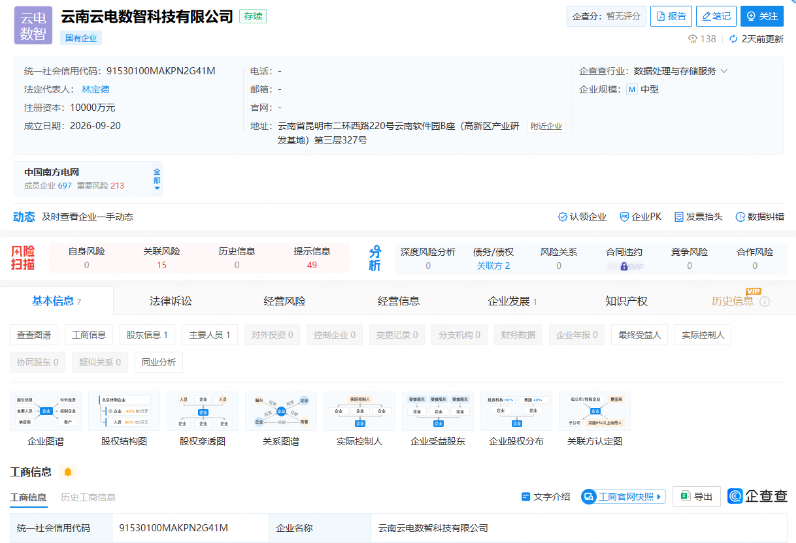The image size is (796, 543).
Task: Open 工商官网快照 snapshot
Action: pos(623,496)
